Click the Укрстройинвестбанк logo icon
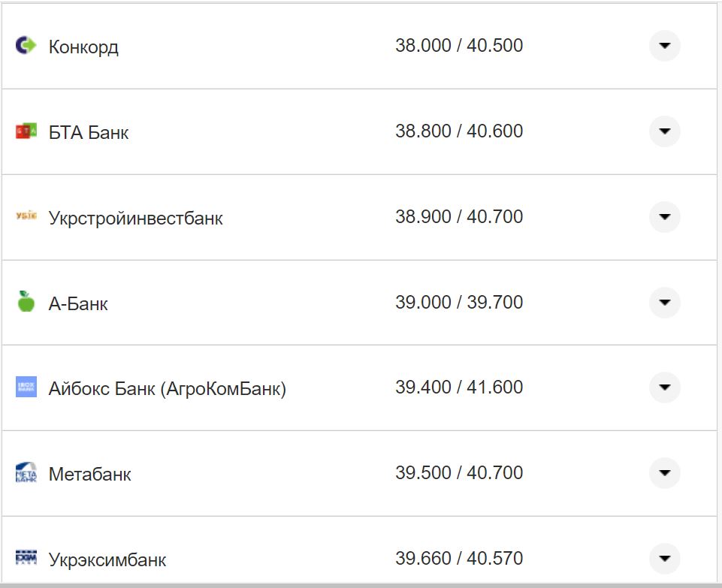 pos(26,217)
